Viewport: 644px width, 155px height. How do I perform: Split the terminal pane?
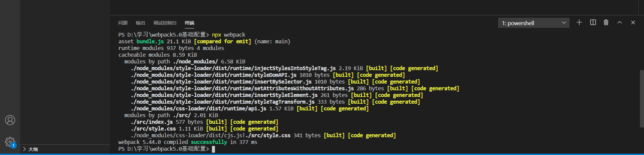(x=593, y=22)
